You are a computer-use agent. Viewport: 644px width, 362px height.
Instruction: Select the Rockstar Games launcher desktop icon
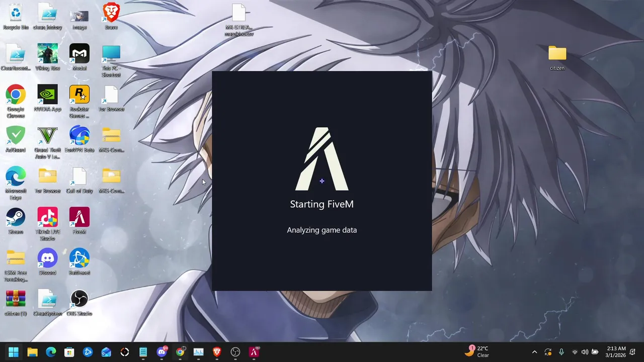point(79,102)
